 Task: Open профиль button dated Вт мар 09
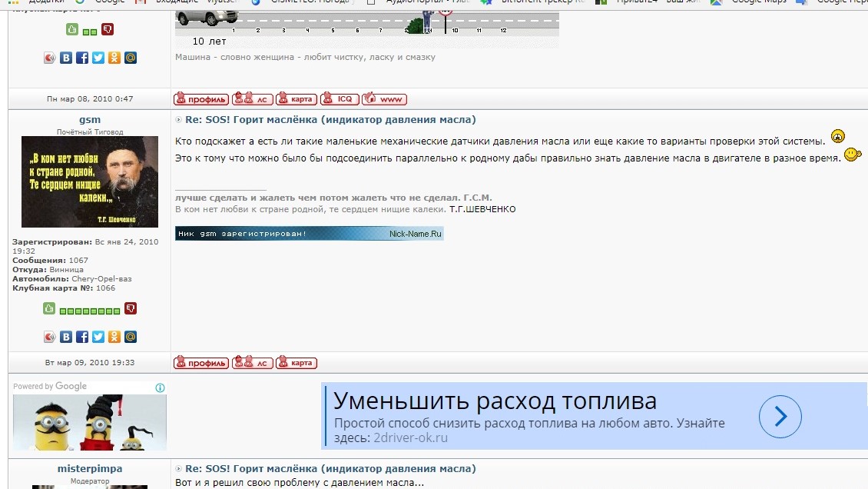[201, 363]
